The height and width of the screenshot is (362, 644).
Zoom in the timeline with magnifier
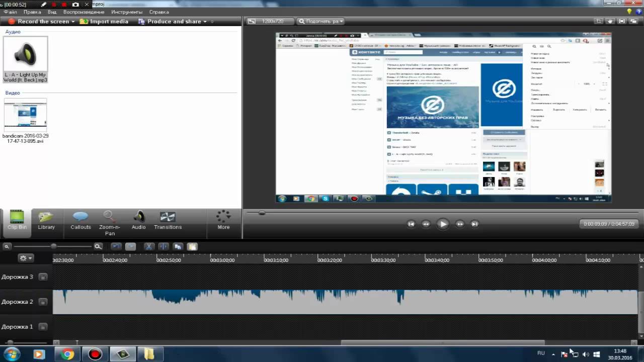click(98, 246)
